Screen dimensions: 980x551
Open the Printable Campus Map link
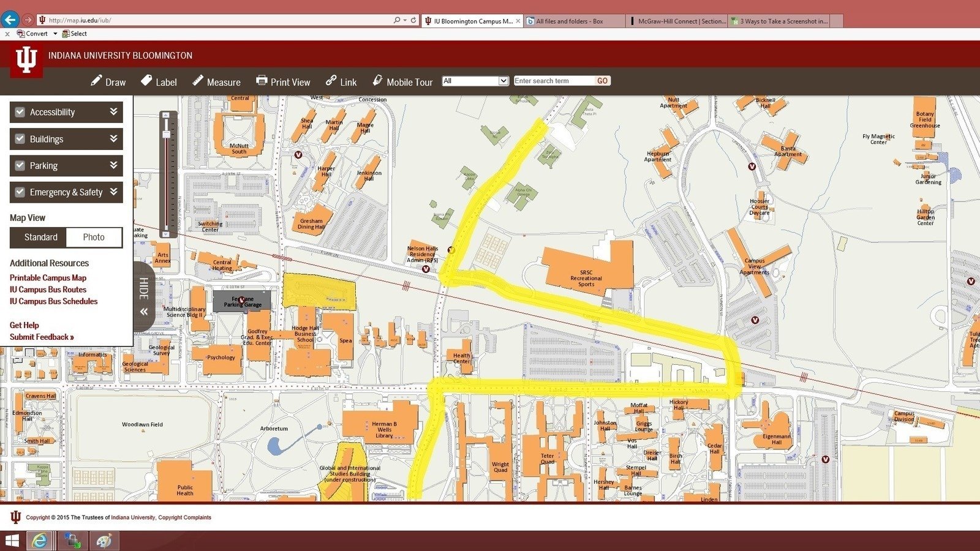coord(48,277)
